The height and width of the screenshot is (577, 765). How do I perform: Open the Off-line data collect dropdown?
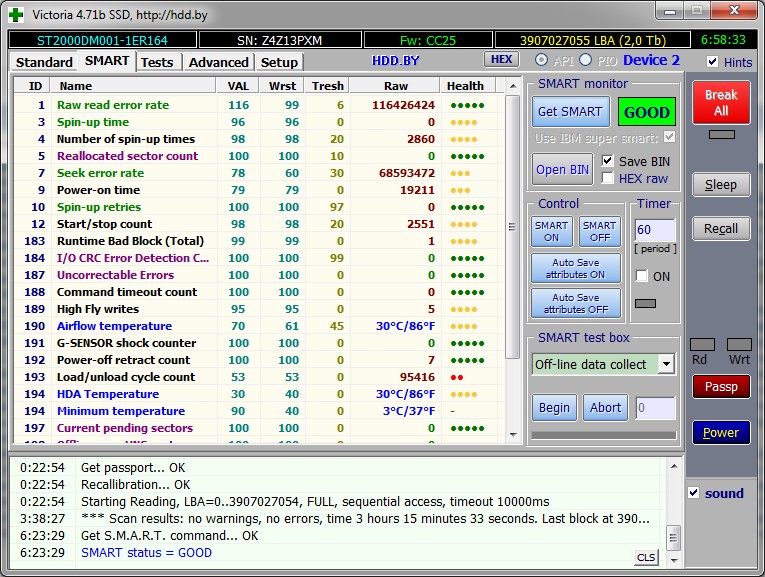[666, 364]
